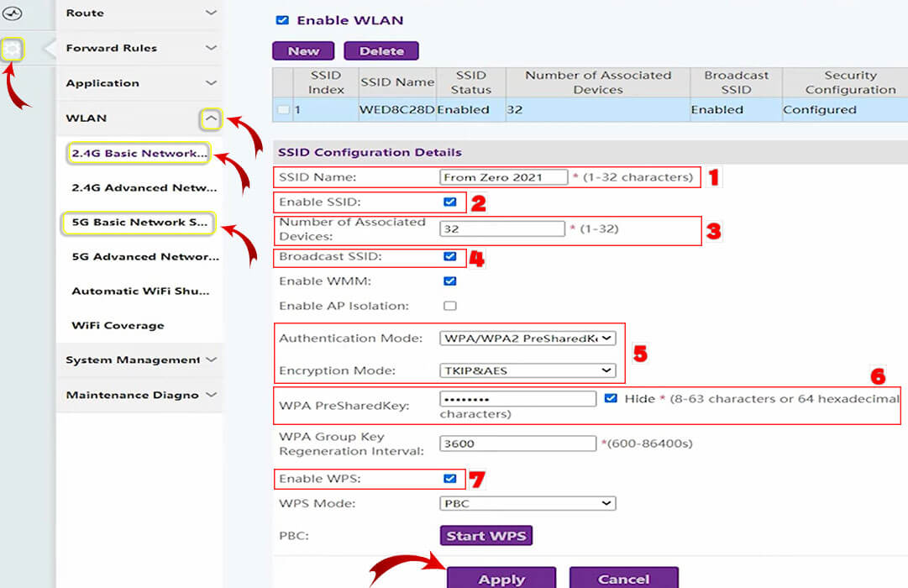Open the WPS Mode dropdown
This screenshot has height=588, width=908.
tap(527, 503)
